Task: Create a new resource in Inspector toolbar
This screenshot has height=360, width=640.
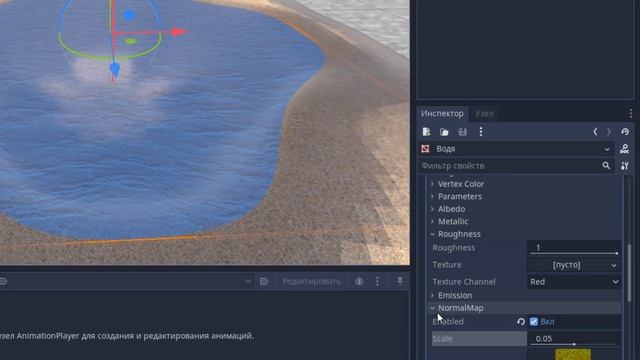Action: coord(426,132)
